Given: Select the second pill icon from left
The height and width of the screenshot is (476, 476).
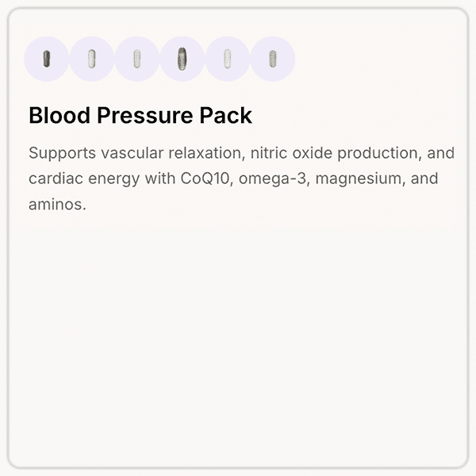Looking at the screenshot, I should click(92, 59).
